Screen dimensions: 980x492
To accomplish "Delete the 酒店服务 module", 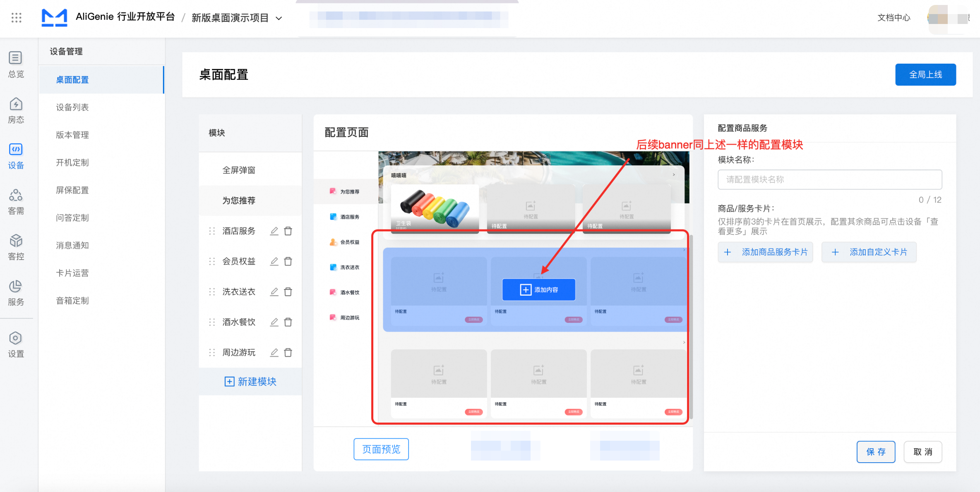I will click(x=288, y=231).
